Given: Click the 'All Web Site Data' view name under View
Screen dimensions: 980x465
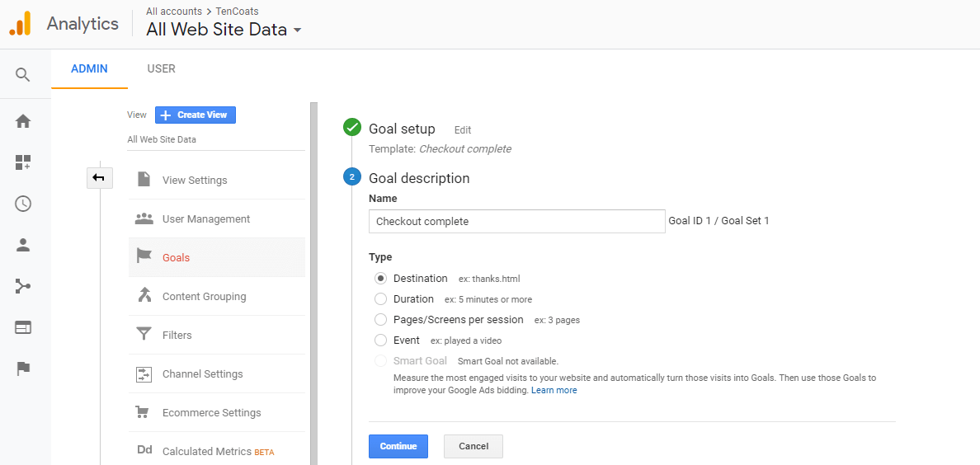Looking at the screenshot, I should pyautogui.click(x=162, y=139).
